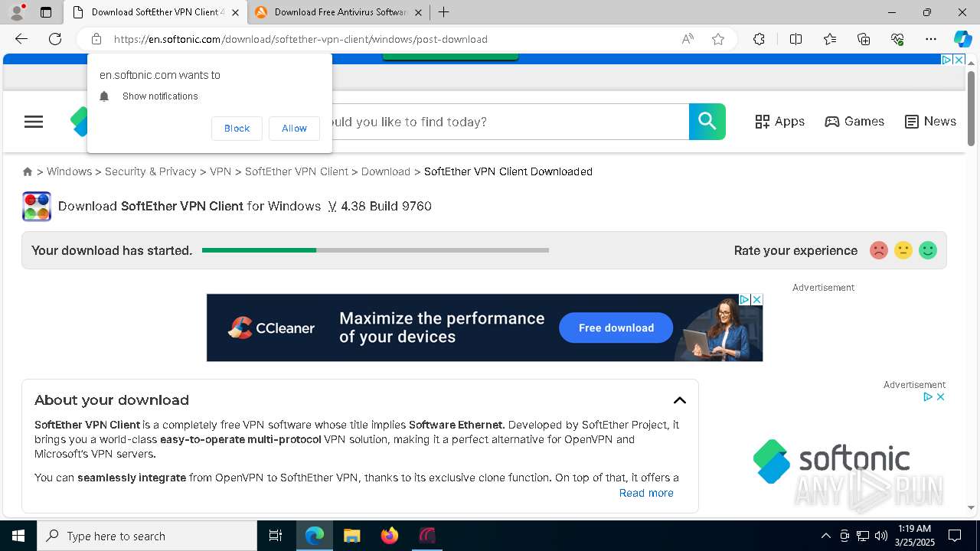
Task: Follow the Read more link
Action: tap(646, 493)
